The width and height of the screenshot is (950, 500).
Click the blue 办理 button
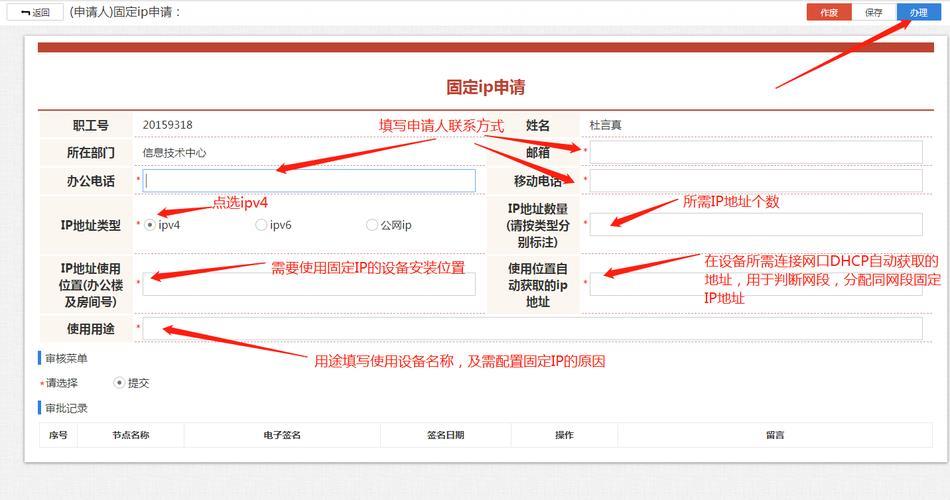click(x=918, y=12)
